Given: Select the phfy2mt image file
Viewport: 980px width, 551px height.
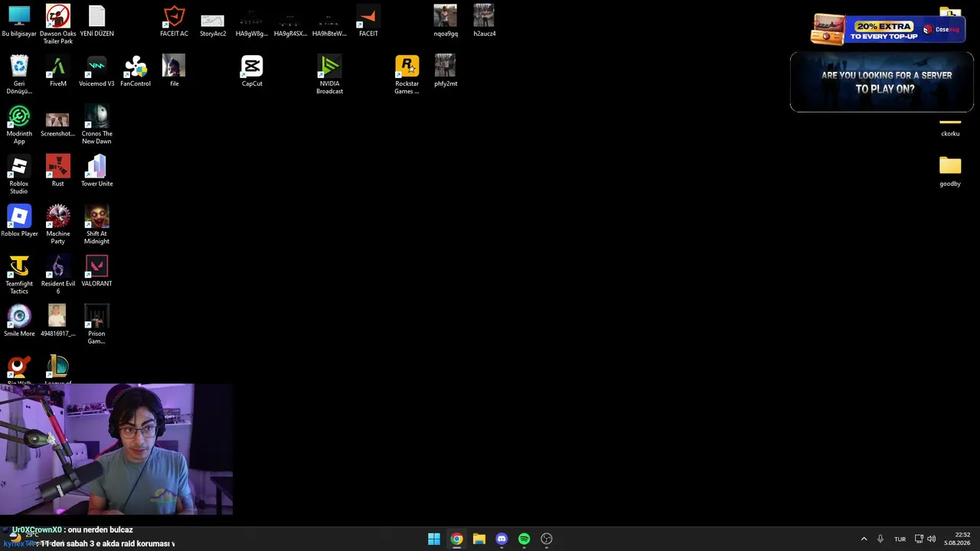Looking at the screenshot, I should [x=446, y=71].
